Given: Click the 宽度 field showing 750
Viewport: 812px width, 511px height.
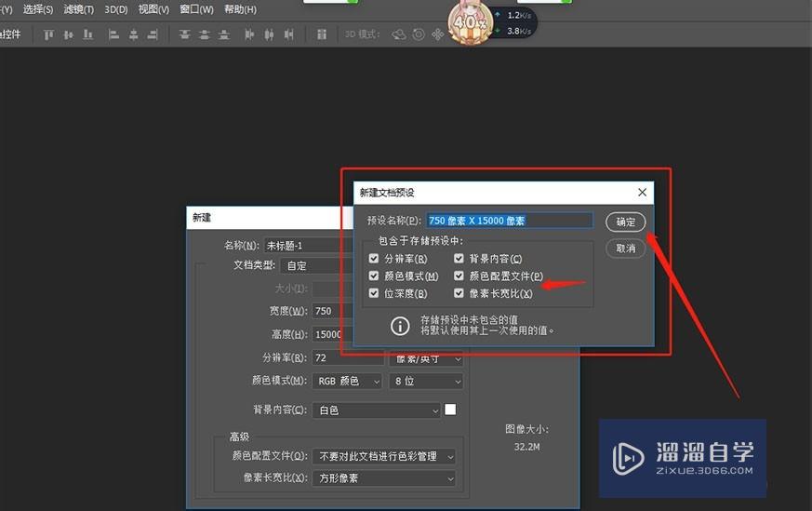Looking at the screenshot, I should 332,311.
